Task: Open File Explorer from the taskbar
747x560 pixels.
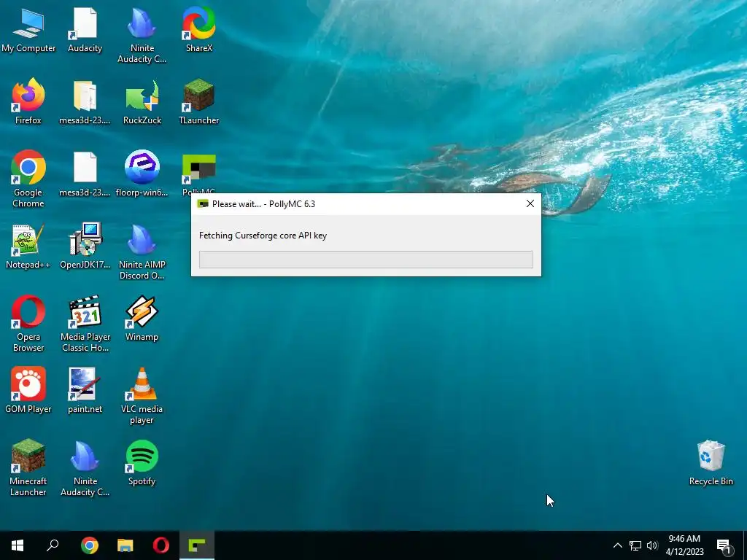Action: (125, 545)
